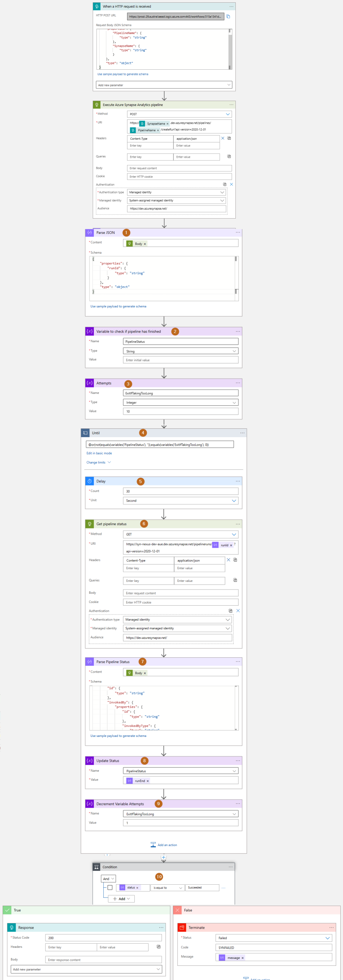This screenshot has width=343, height=980.
Task: Click the Request Body JSON Schema scrollbar
Action: pos(230,49)
